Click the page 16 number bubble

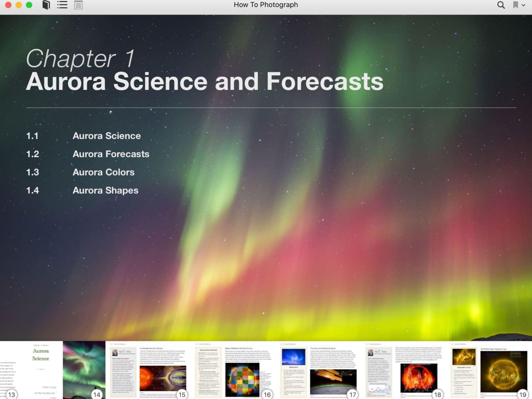coord(267,394)
